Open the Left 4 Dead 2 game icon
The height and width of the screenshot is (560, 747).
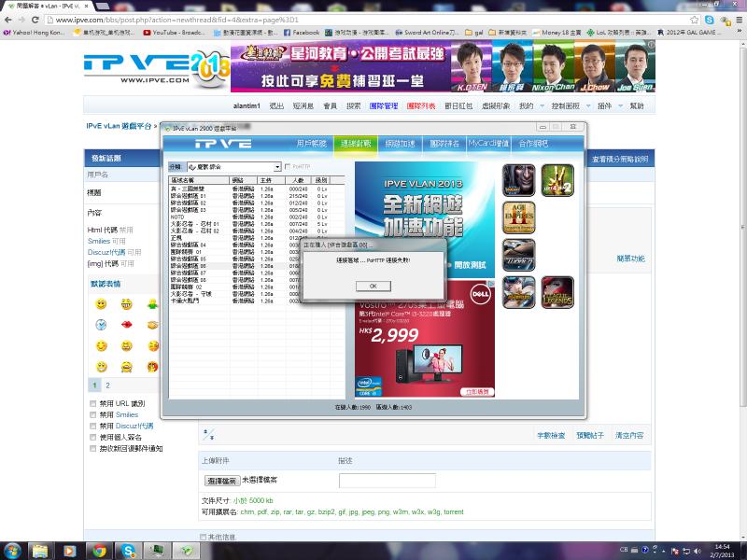coord(557,180)
